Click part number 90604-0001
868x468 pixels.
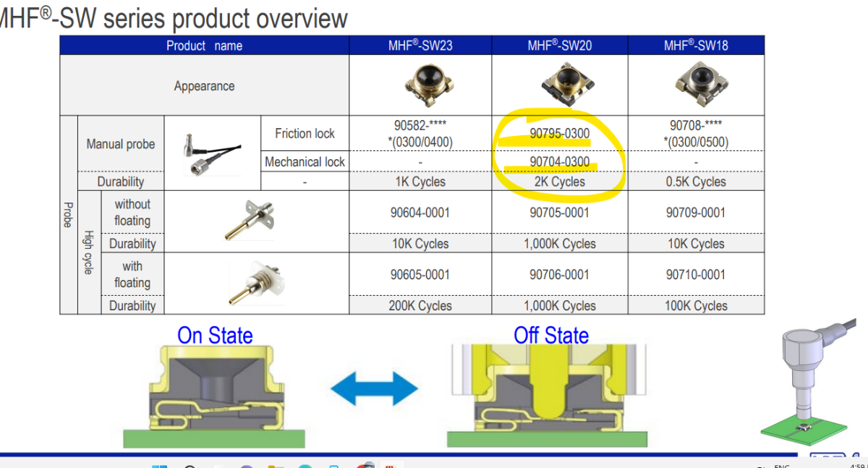click(420, 213)
